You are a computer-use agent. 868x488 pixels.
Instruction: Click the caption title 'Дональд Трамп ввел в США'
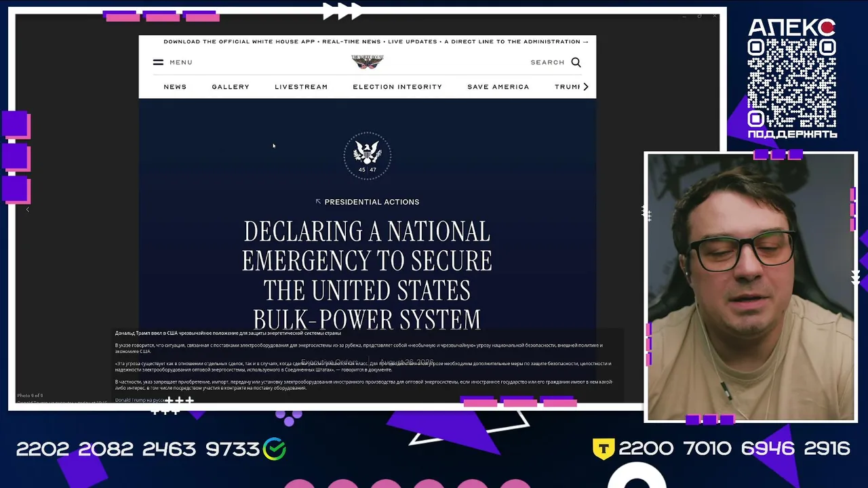point(228,333)
